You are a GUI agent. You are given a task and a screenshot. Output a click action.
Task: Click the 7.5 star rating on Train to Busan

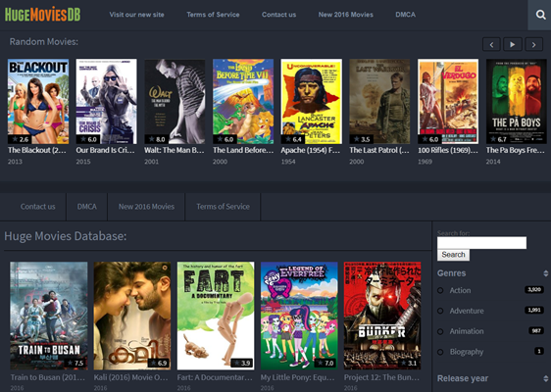coord(75,363)
